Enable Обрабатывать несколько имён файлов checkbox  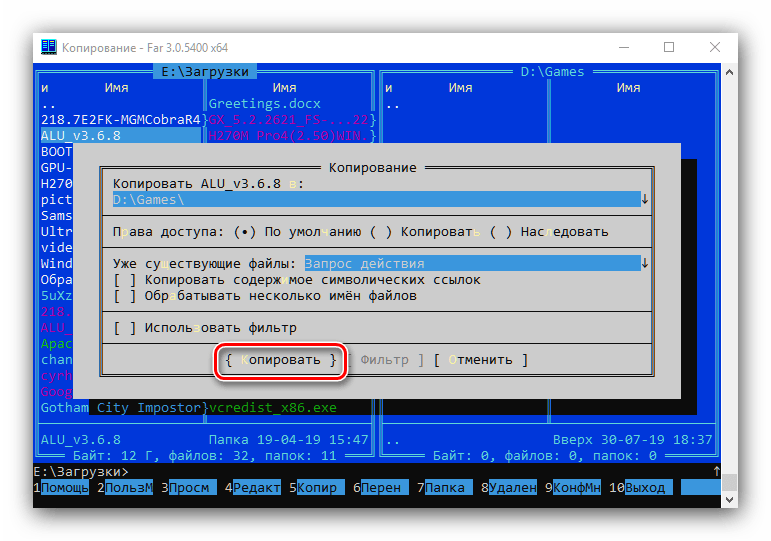[265, 296]
